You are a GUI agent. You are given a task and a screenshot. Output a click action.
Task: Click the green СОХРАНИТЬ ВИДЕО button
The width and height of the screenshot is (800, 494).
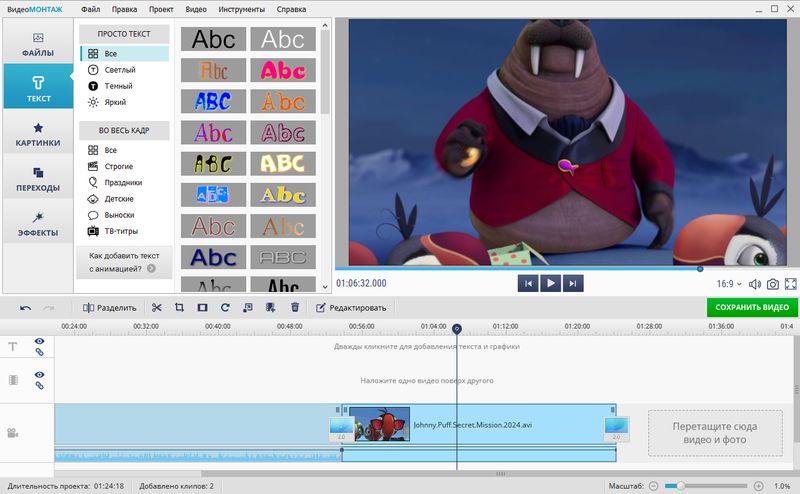click(752, 308)
